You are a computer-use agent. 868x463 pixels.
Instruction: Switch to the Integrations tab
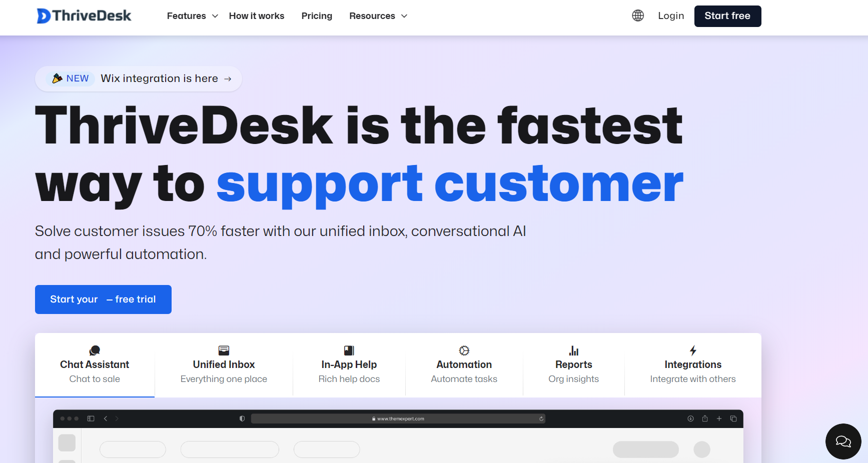(x=693, y=365)
